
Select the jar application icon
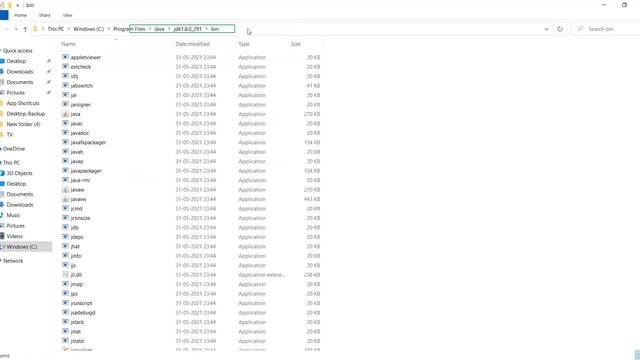click(65, 95)
